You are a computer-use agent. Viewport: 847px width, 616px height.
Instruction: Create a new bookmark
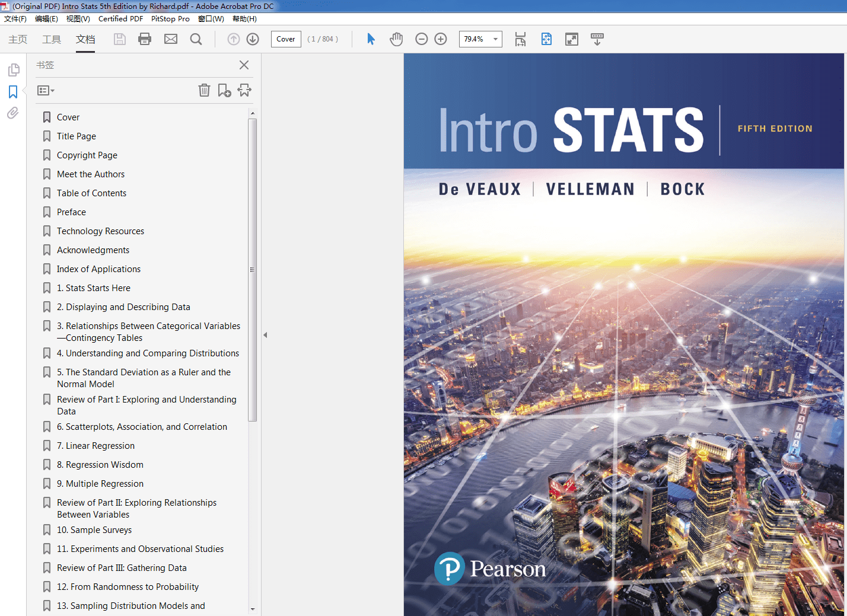(x=224, y=90)
